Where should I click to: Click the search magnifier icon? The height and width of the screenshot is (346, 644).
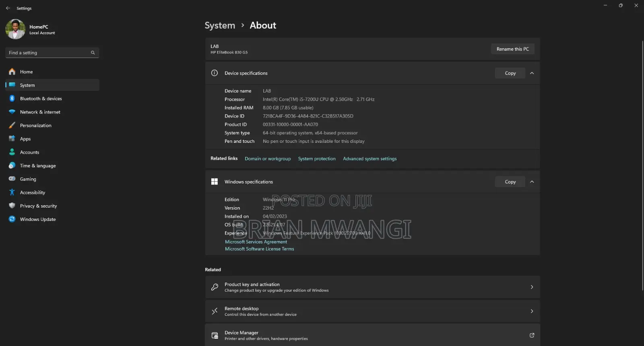(x=93, y=53)
